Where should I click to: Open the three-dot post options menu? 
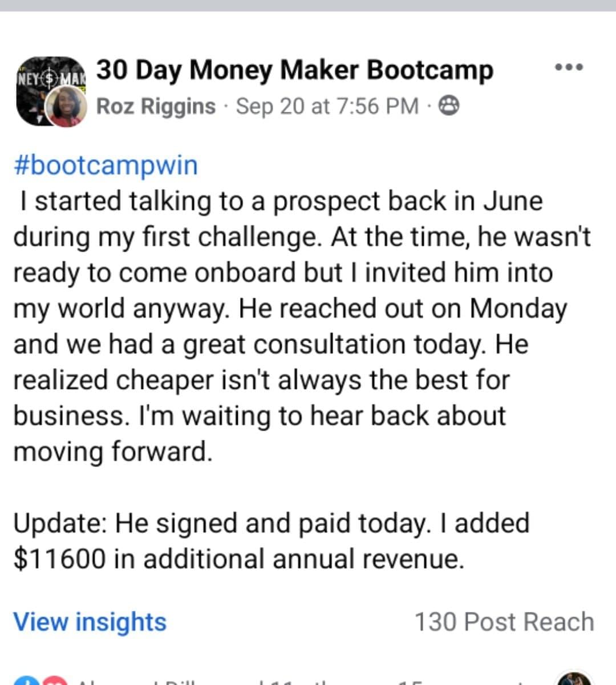point(569,67)
